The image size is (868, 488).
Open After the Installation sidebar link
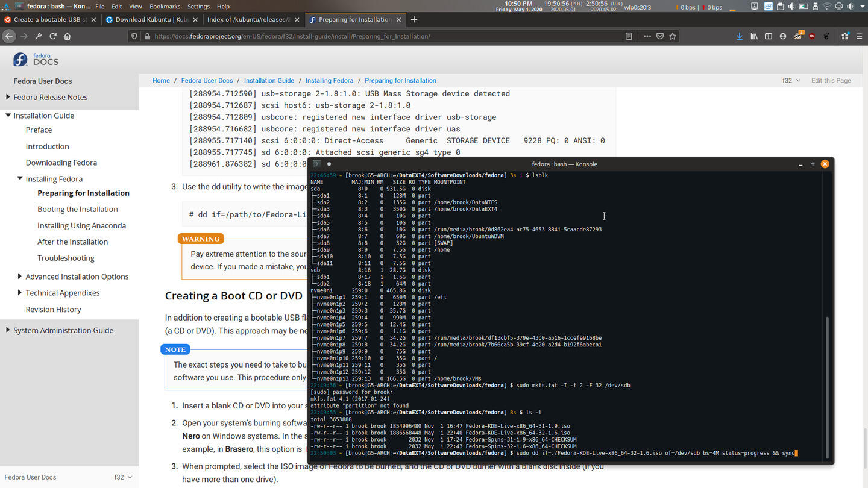(72, 242)
